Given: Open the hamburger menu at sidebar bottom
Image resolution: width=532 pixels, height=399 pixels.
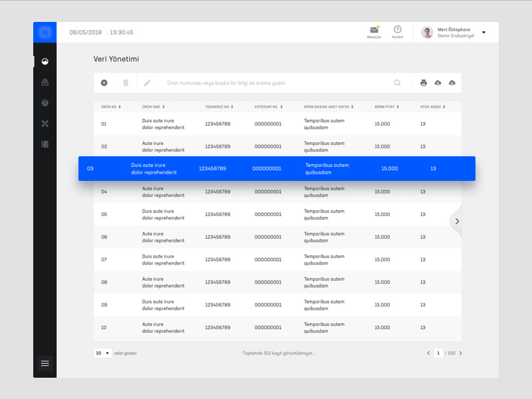Looking at the screenshot, I should click(x=45, y=363).
